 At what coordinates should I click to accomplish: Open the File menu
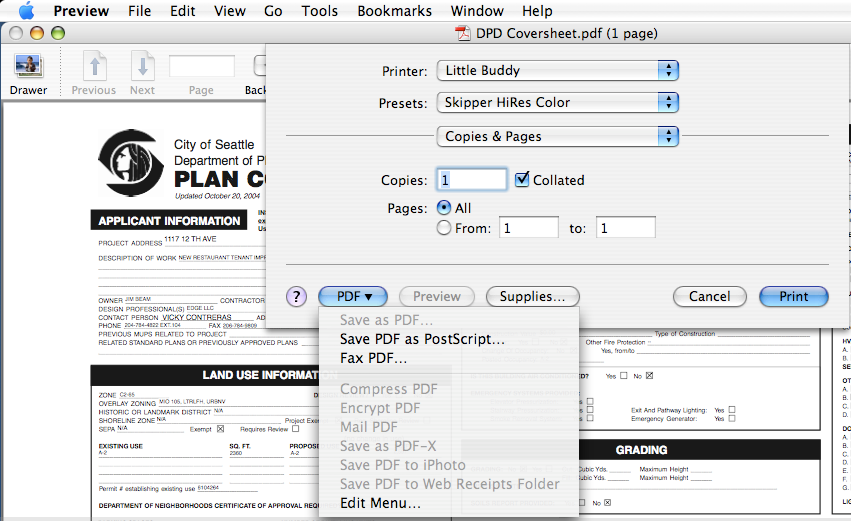point(139,11)
